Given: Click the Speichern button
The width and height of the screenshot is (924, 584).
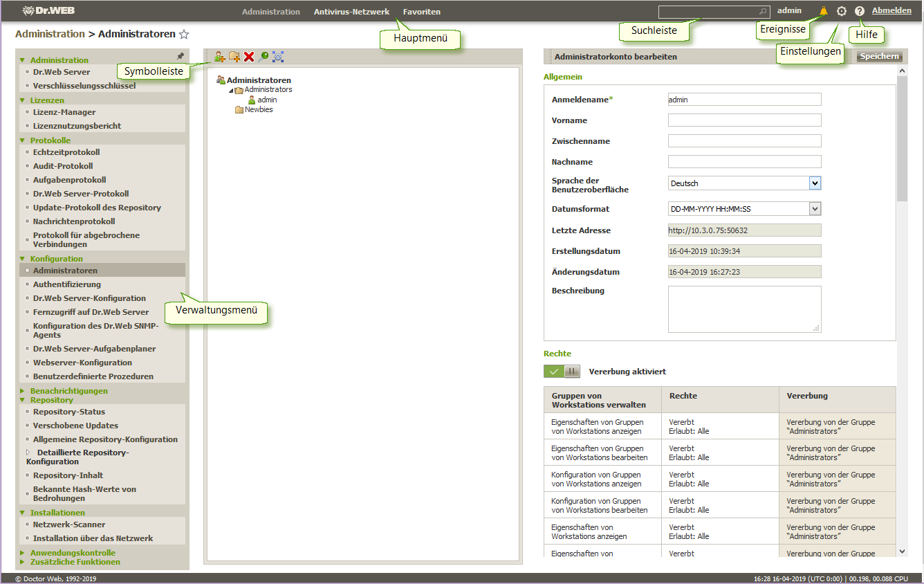Looking at the screenshot, I should (880, 57).
